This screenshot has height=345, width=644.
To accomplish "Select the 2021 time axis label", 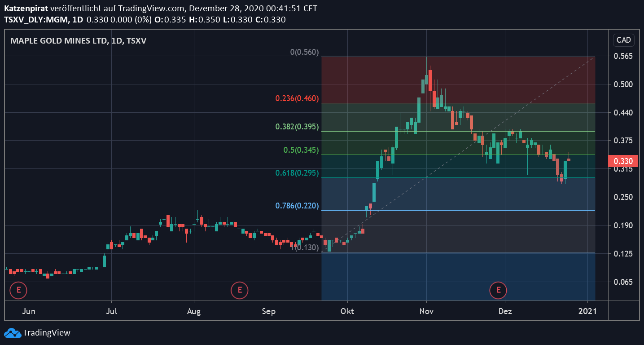I will click(587, 311).
